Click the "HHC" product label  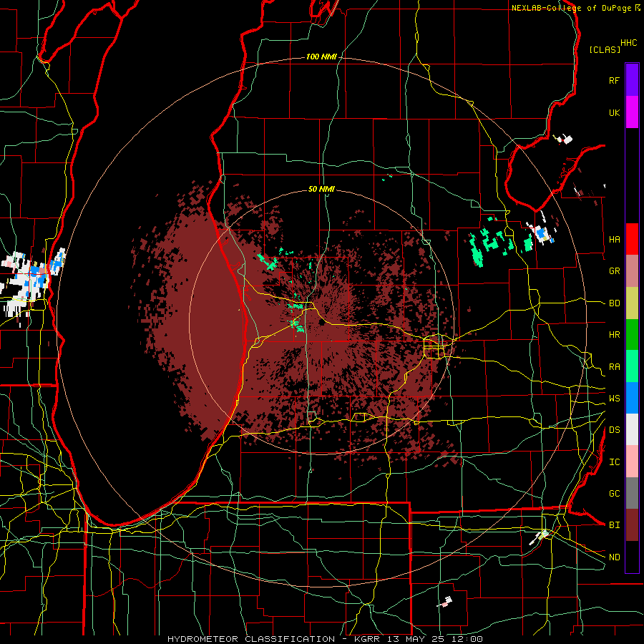tap(629, 43)
